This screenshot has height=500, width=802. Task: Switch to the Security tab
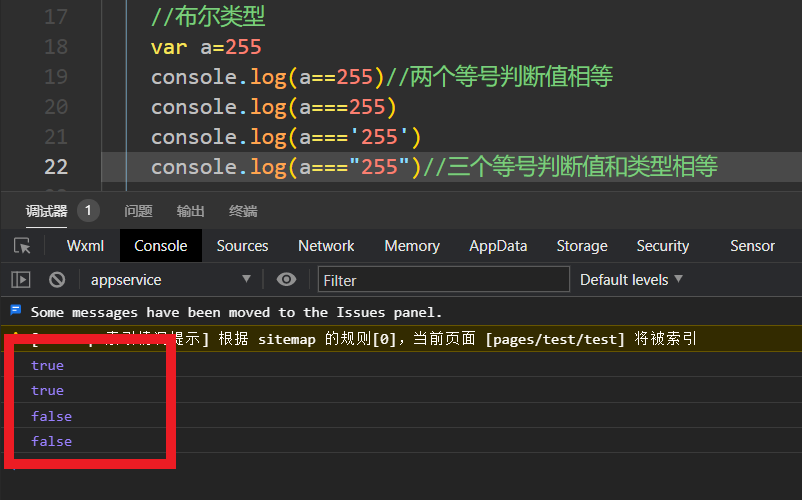pos(663,246)
